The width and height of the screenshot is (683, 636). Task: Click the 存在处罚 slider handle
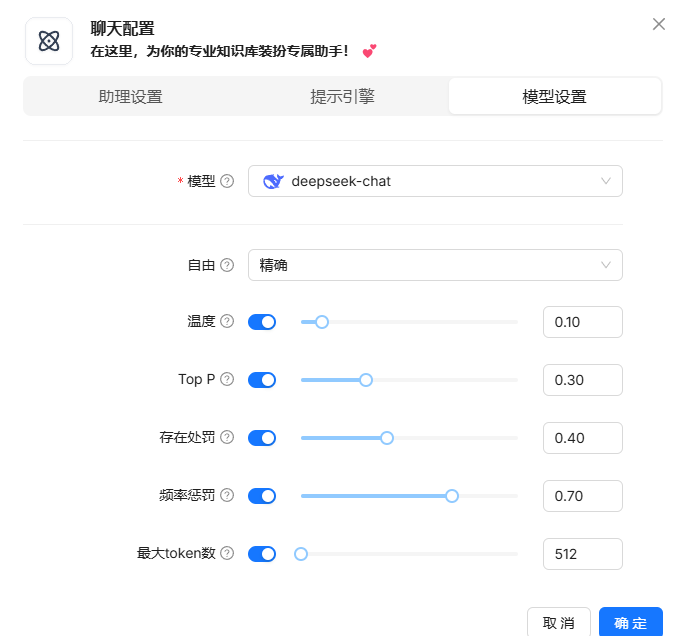[x=387, y=438]
